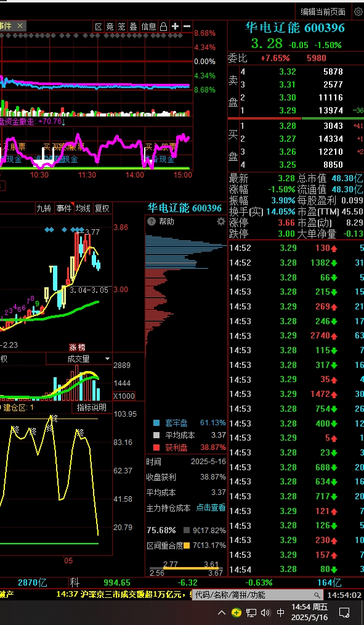364x625 pixels.
Task: Click the 跌停 3.00 limit-down price
Action: pos(287,234)
